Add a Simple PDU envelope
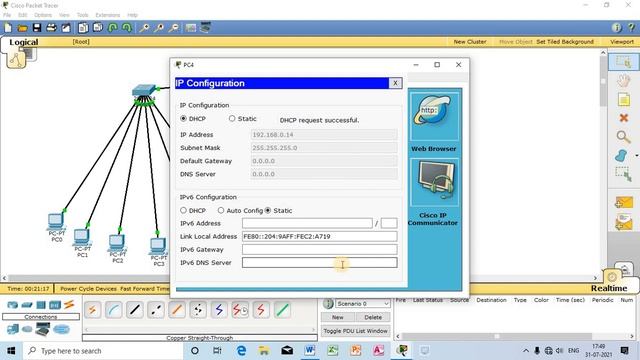Screen dimensions: 640x360 click(x=624, y=202)
